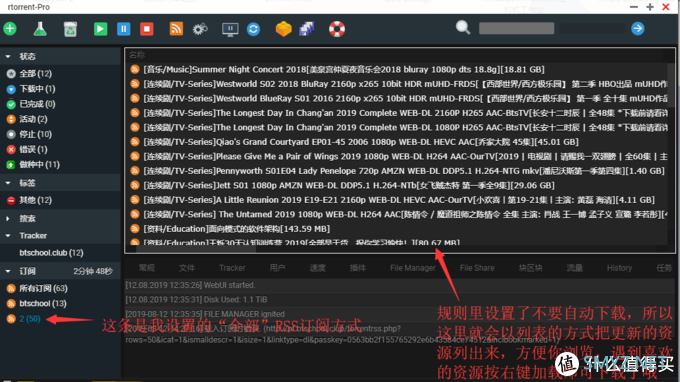
Task: Click the remove torrent trash icon
Action: click(70, 29)
